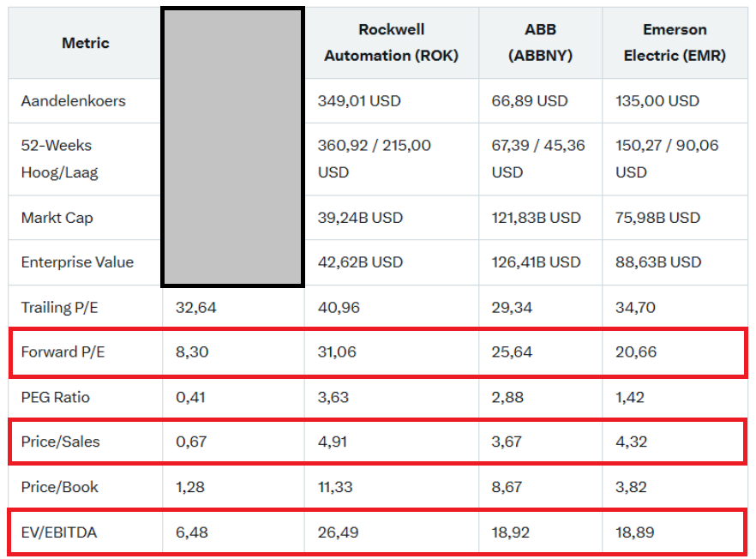Click the Trailing P/E row label
The image size is (756, 559).
[59, 307]
